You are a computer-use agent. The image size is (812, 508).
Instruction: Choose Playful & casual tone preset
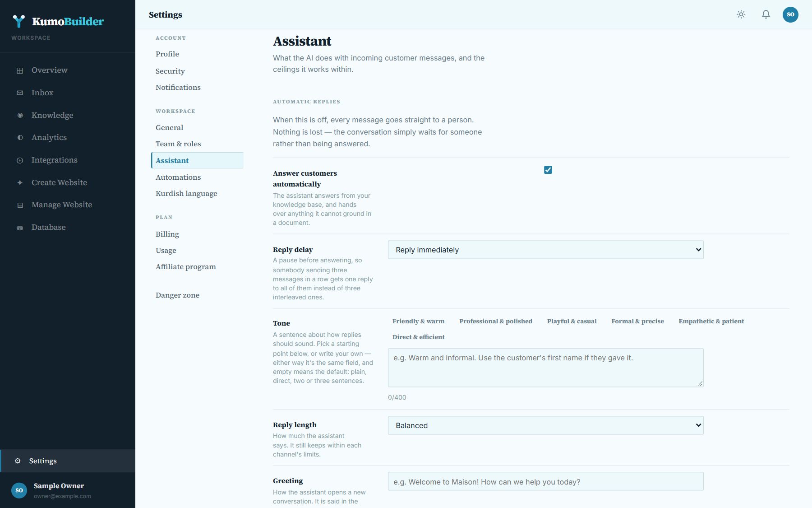(572, 322)
